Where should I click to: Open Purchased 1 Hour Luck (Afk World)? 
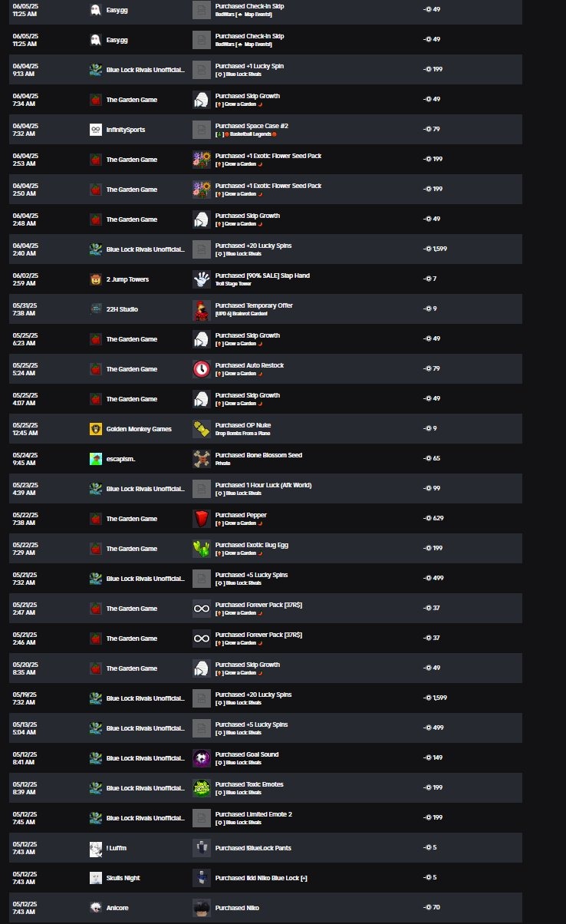coord(263,485)
